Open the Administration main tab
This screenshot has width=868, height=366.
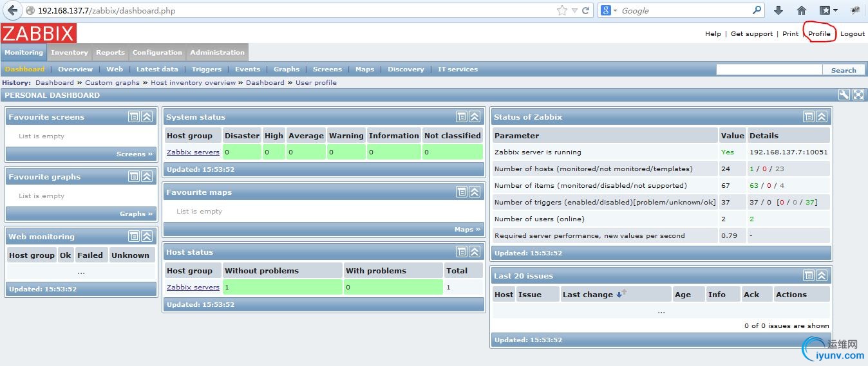click(x=217, y=53)
